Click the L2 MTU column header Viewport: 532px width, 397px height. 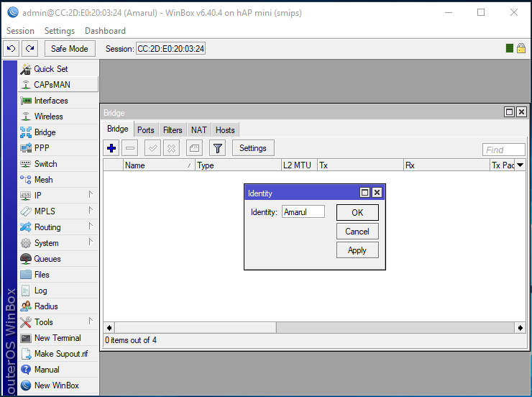pos(299,165)
